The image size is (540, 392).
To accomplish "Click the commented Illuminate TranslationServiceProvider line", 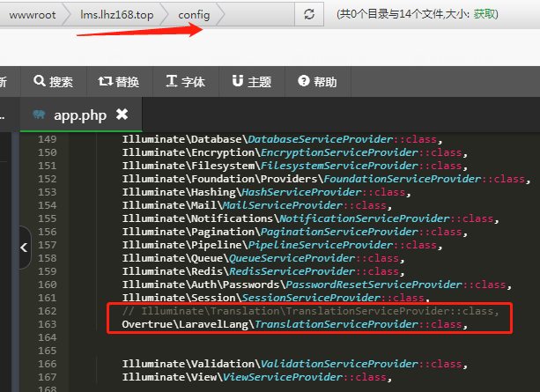I will coord(311,311).
